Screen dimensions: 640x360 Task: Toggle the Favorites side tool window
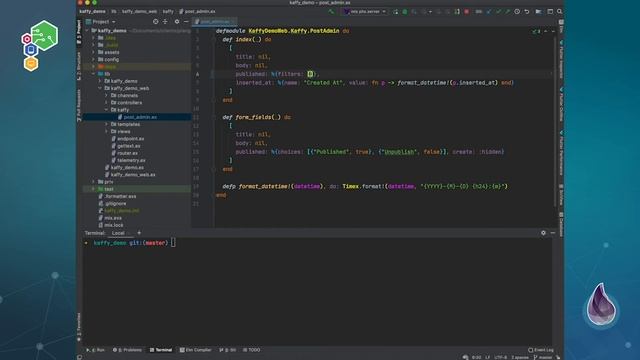[79, 327]
